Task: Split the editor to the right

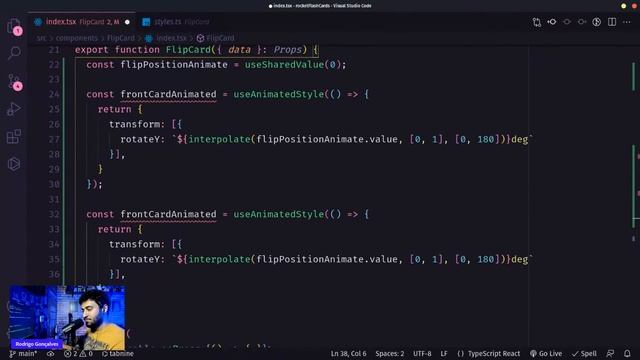Action: point(612,22)
